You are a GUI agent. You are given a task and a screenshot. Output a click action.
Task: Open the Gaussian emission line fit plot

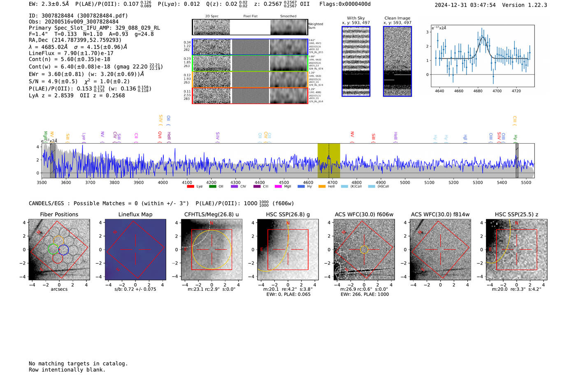tap(483, 56)
